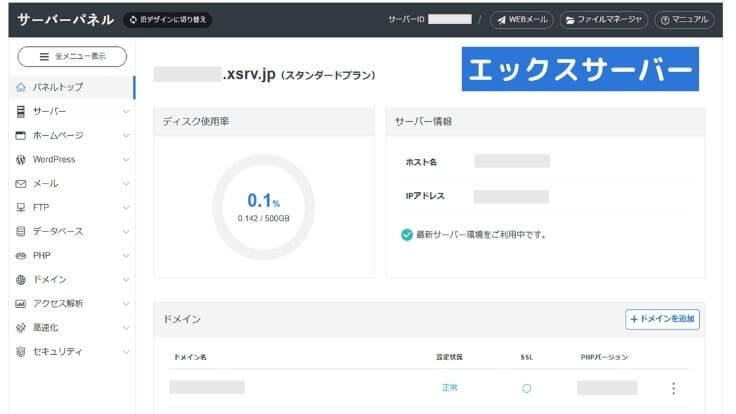Screen dimensions: 736x414
Task: Expand the データベース menu chevron
Action: (x=126, y=231)
